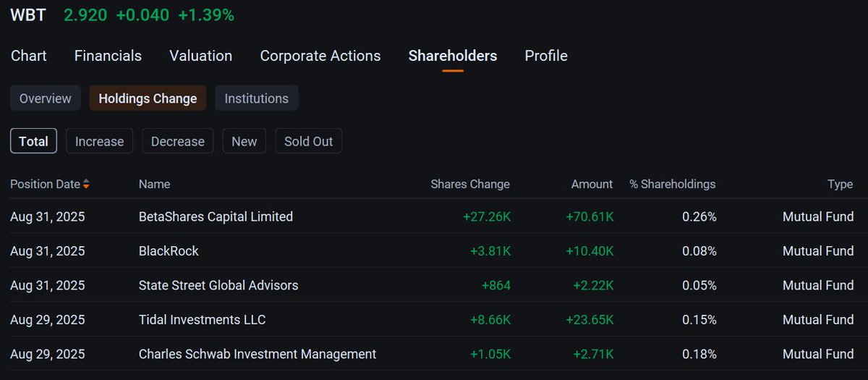
Task: Select 0.08% shareholdings cell
Action: (x=699, y=251)
